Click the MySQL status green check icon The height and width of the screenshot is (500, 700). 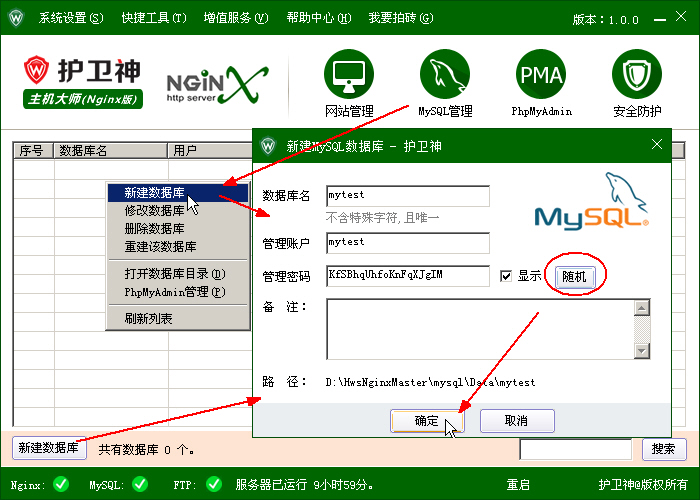139,485
